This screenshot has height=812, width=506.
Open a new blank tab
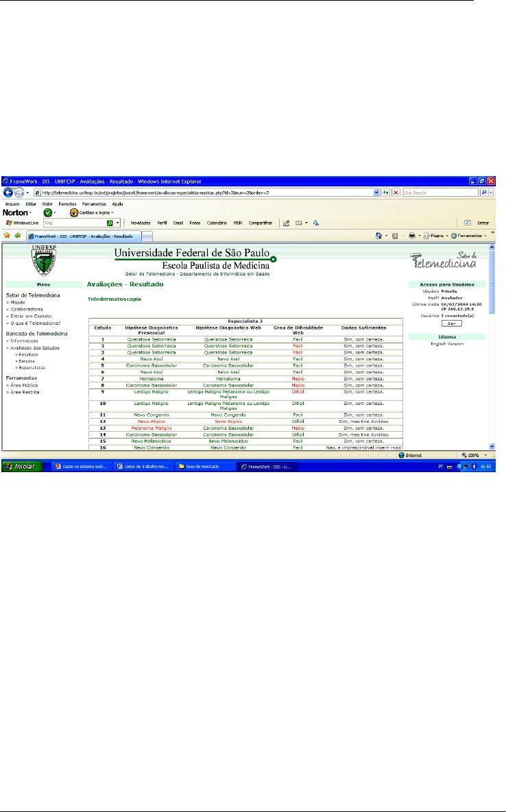147,236
